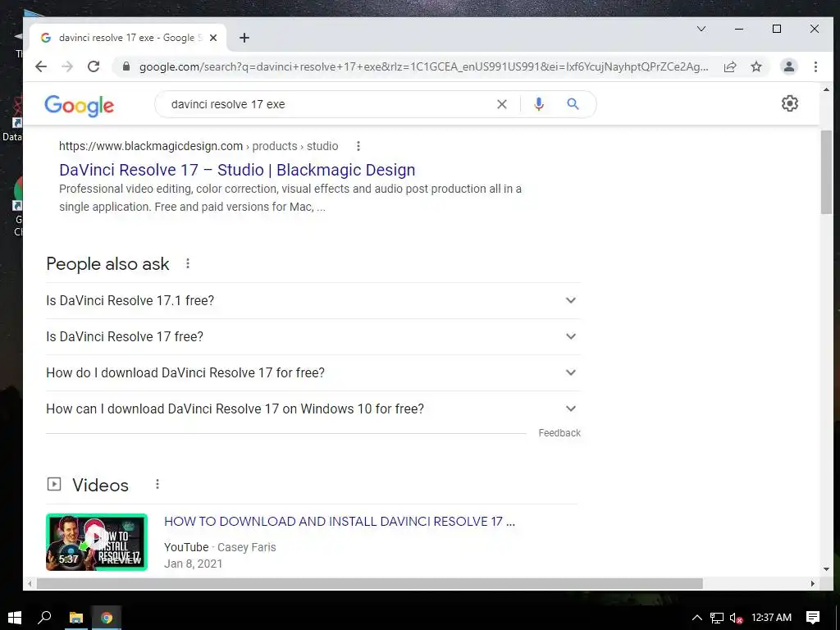Image resolution: width=840 pixels, height=630 pixels.
Task: Open 'DaVinci Resolve 17 – Studio' result link
Action: pyautogui.click(x=237, y=170)
